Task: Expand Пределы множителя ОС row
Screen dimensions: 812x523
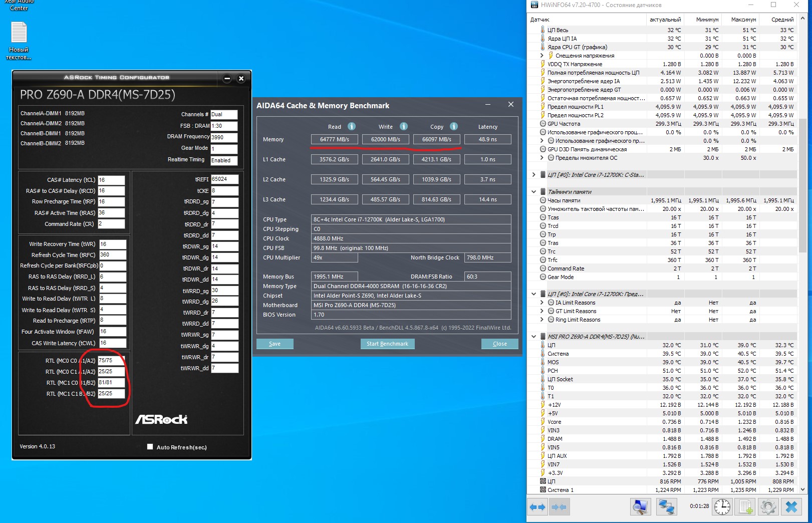Action: (x=542, y=158)
